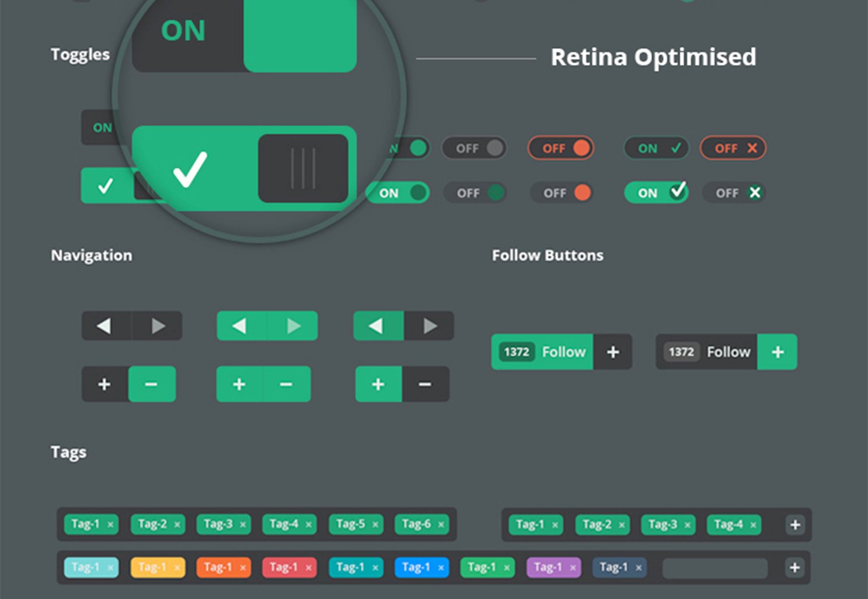The image size is (868, 599).
Task: Toggle the orange-outlined OFF switch with the X mark
Action: click(x=733, y=148)
